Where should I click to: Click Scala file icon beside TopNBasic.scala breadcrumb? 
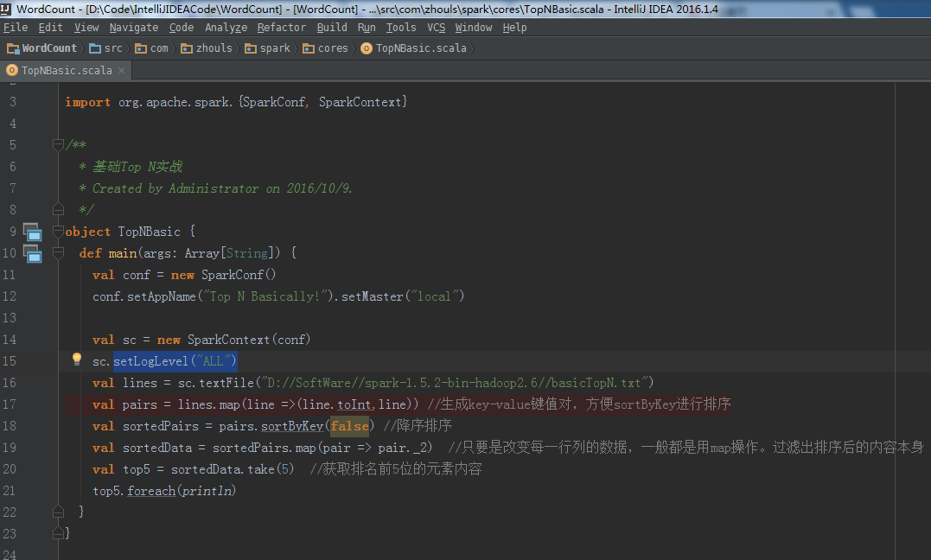pos(367,48)
